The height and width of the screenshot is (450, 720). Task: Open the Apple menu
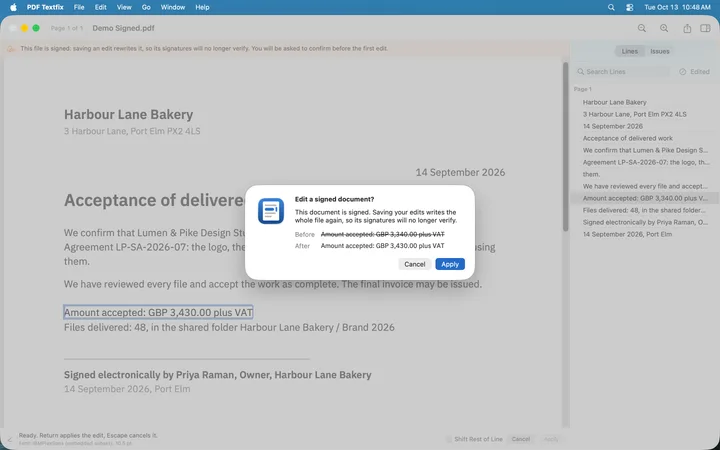click(13, 7)
